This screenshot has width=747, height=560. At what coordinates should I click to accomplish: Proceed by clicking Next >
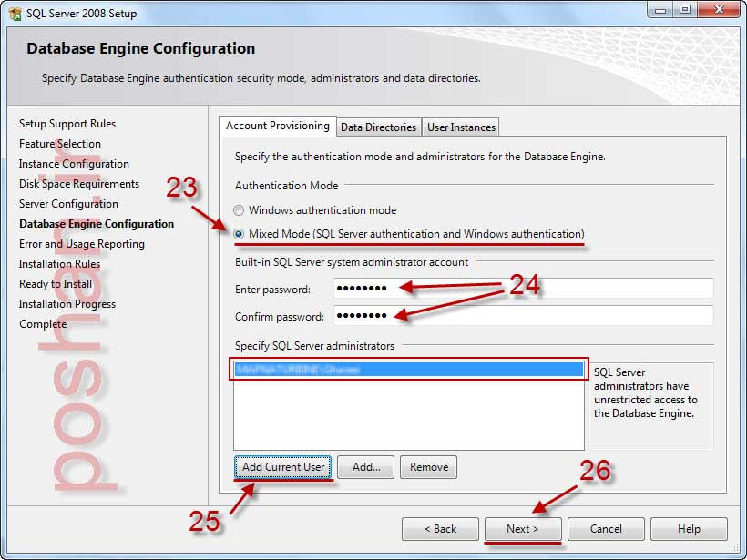(x=522, y=529)
